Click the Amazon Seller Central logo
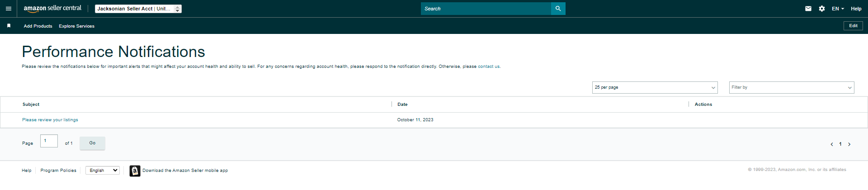 [52, 9]
